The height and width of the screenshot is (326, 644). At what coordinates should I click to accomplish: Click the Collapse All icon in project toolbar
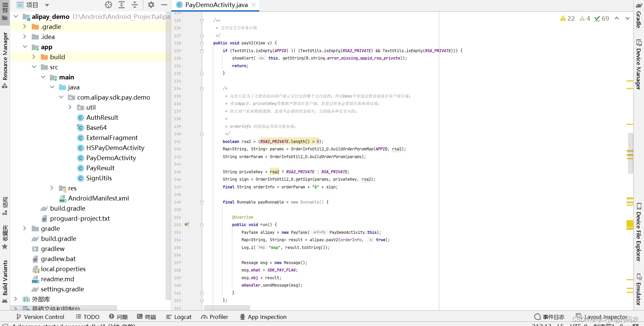(135, 5)
